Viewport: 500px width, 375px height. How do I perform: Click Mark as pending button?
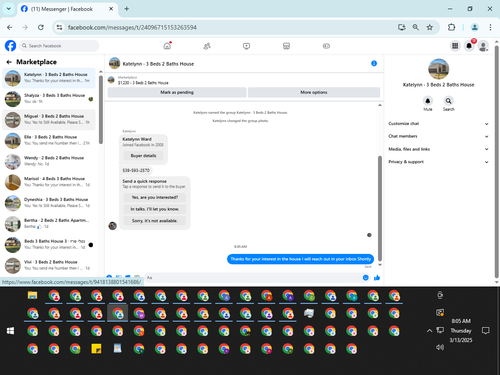(177, 92)
